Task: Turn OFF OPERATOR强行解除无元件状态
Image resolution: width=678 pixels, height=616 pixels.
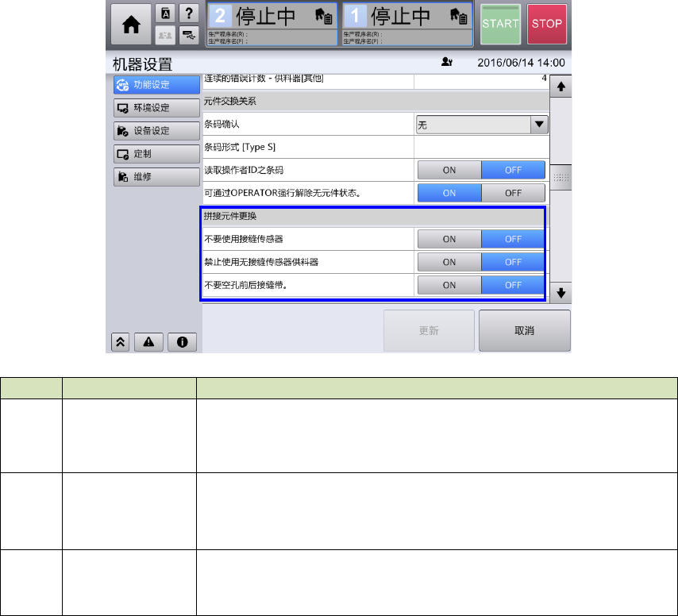Action: pyautogui.click(x=513, y=193)
